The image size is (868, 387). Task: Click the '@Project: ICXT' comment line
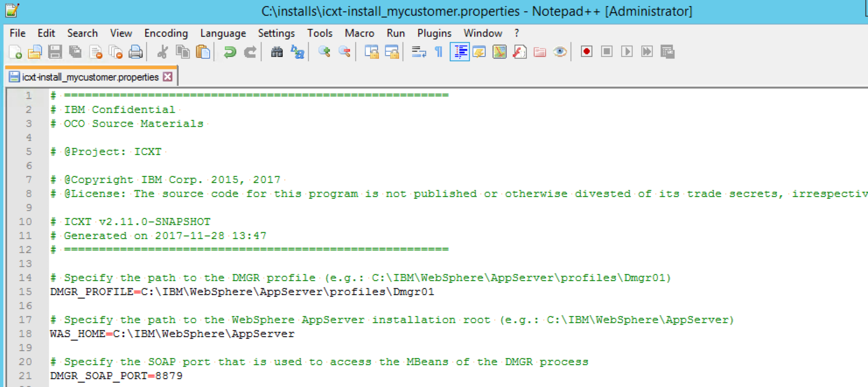(x=106, y=151)
